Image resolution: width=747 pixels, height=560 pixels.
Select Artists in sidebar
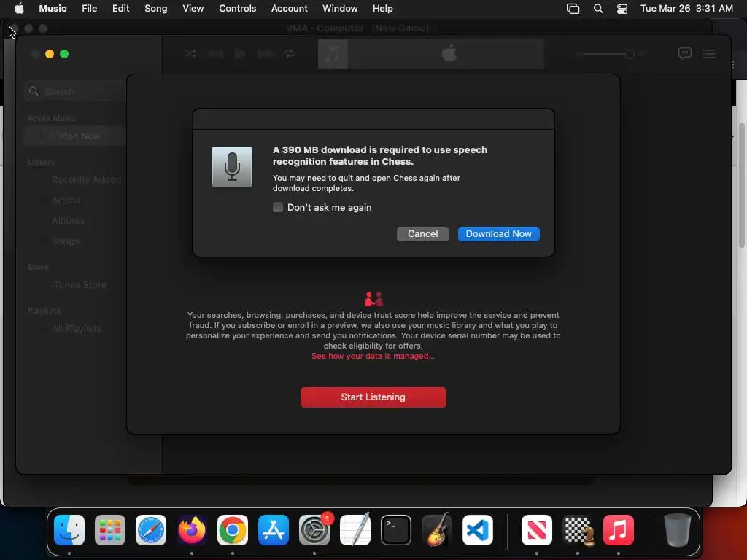click(66, 201)
